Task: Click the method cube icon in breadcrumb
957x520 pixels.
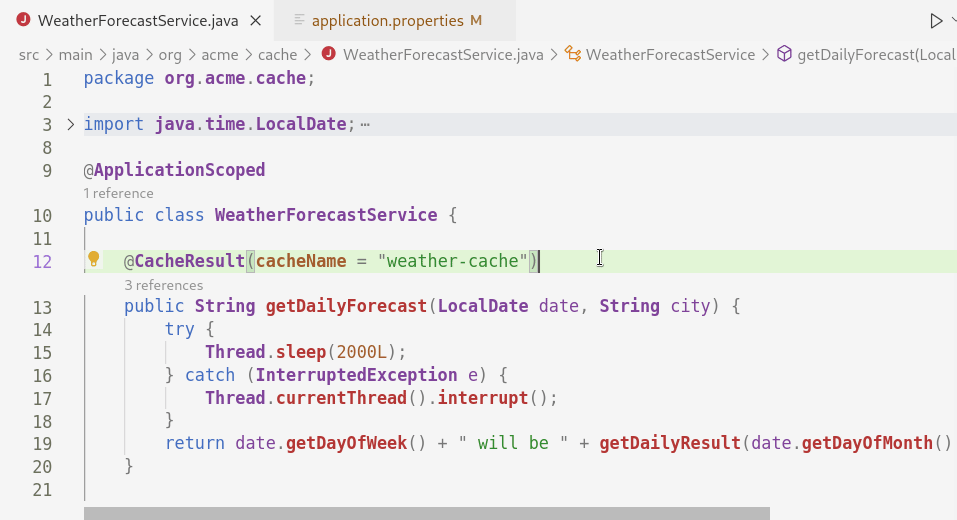Action: (784, 54)
